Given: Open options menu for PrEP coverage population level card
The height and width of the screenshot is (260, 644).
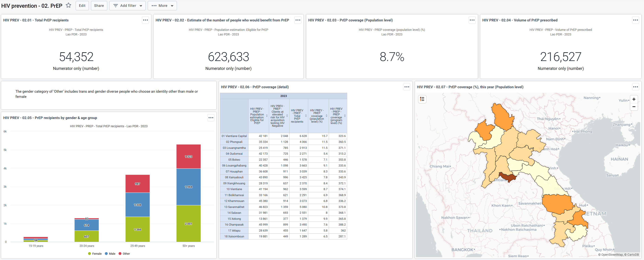Looking at the screenshot, I should pyautogui.click(x=472, y=20).
